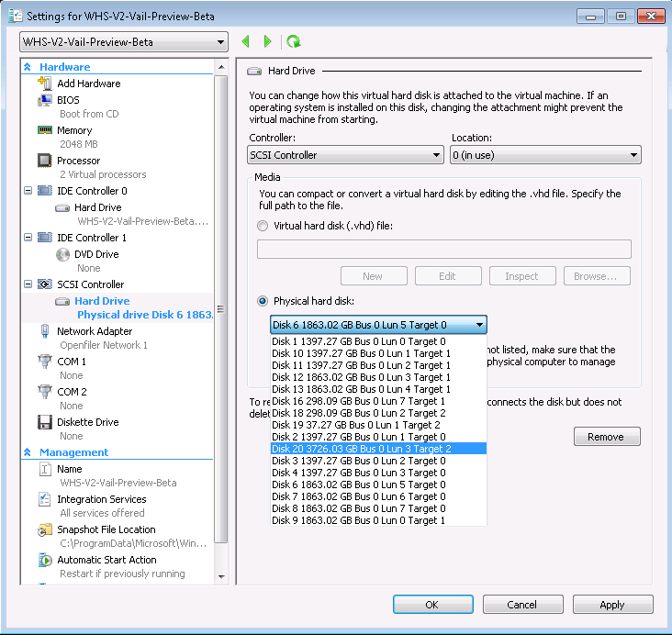Select Virtual hard disk (.vhd) file radio
672x635 pixels.
pyautogui.click(x=263, y=226)
